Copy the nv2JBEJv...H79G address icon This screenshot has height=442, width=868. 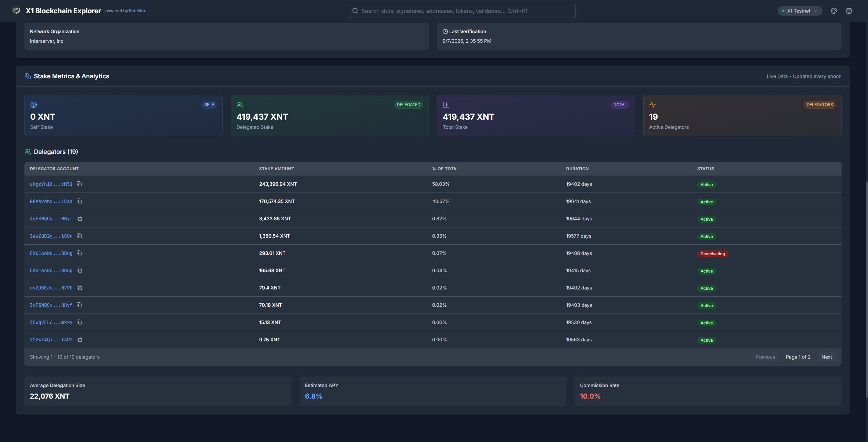79,287
